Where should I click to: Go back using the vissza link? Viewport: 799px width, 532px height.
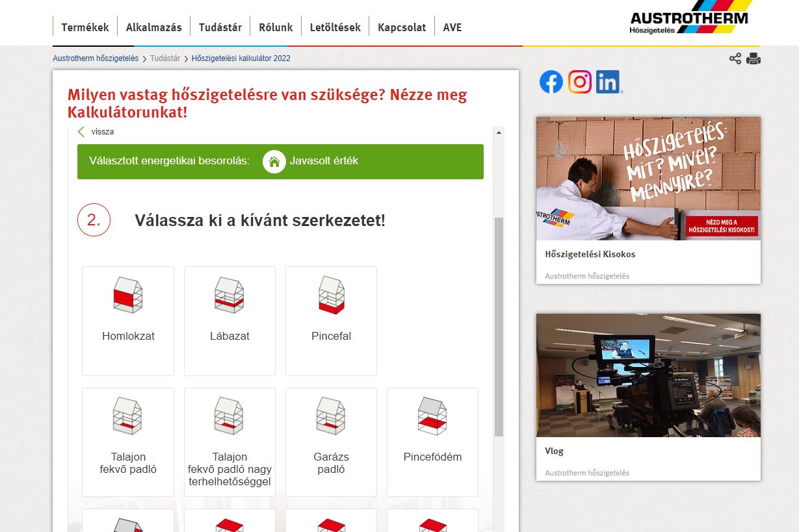click(103, 132)
